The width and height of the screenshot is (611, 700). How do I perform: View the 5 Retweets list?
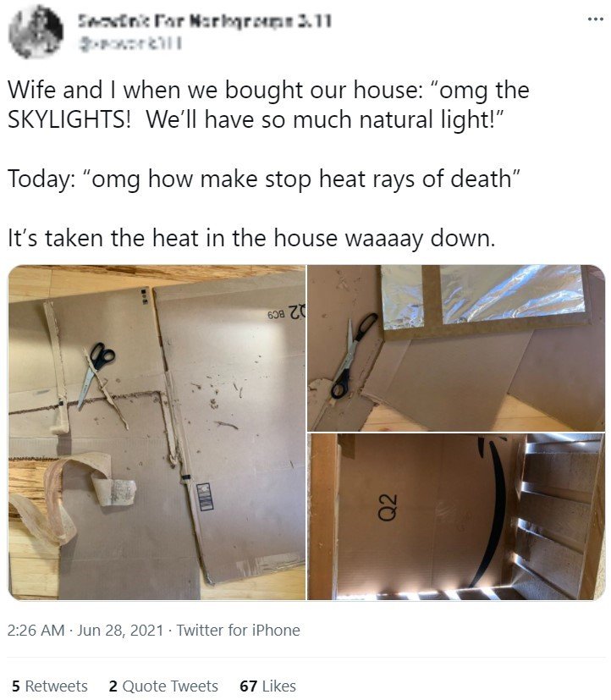coord(50,686)
